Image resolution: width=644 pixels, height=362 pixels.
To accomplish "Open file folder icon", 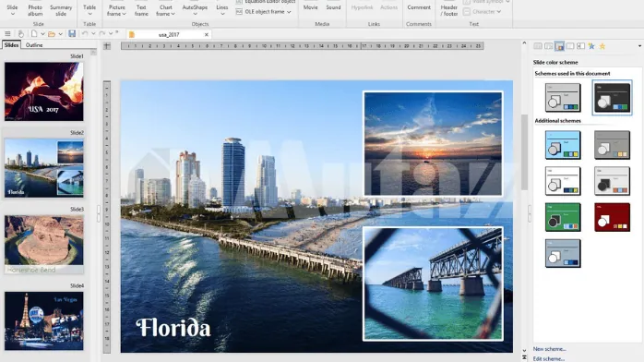I will 52,34.
